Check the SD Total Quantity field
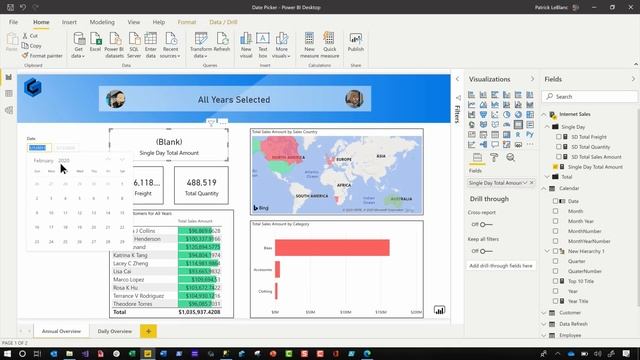640x360 pixels. coord(559,147)
